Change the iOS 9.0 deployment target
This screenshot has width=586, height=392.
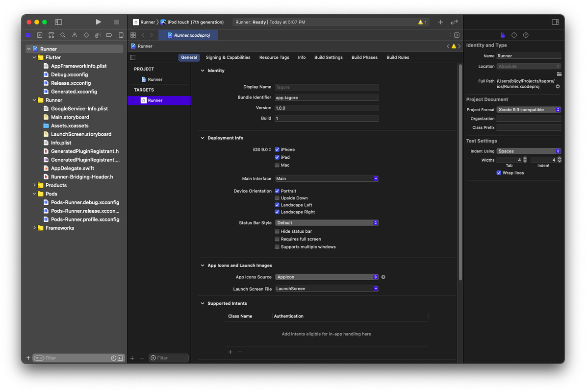click(x=261, y=149)
